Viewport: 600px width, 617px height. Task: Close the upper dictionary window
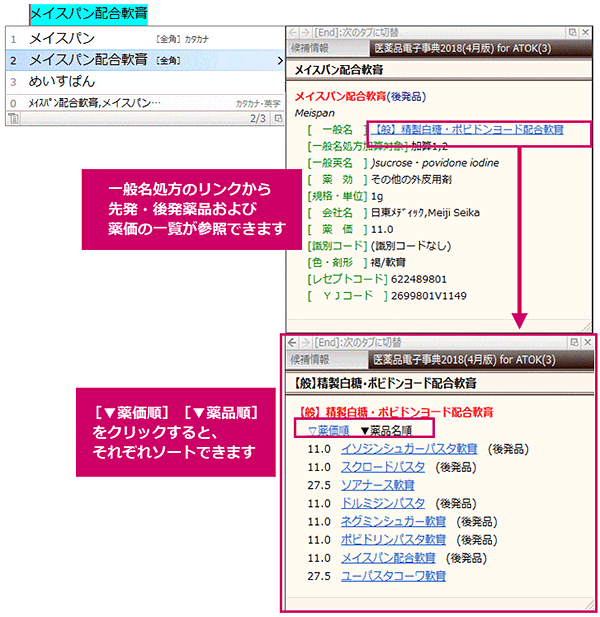coord(585,32)
